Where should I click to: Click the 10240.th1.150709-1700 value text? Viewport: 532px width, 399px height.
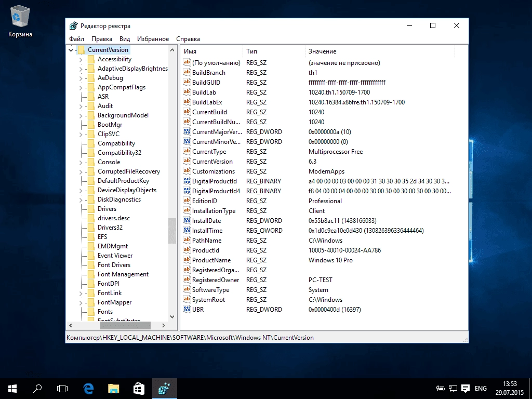[x=339, y=92]
